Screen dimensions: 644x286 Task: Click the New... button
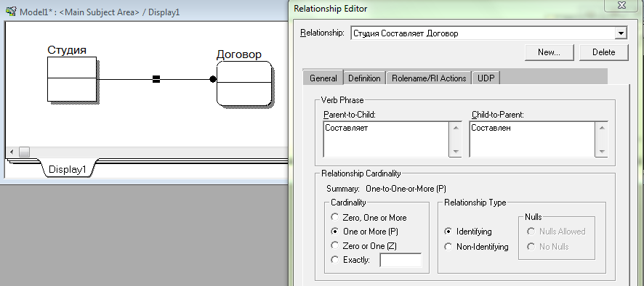coord(549,52)
